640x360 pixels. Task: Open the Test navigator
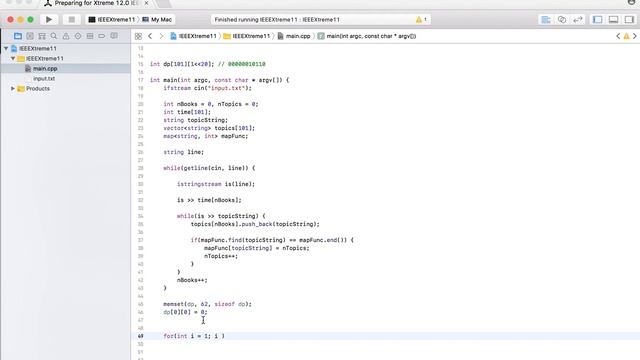(x=78, y=36)
